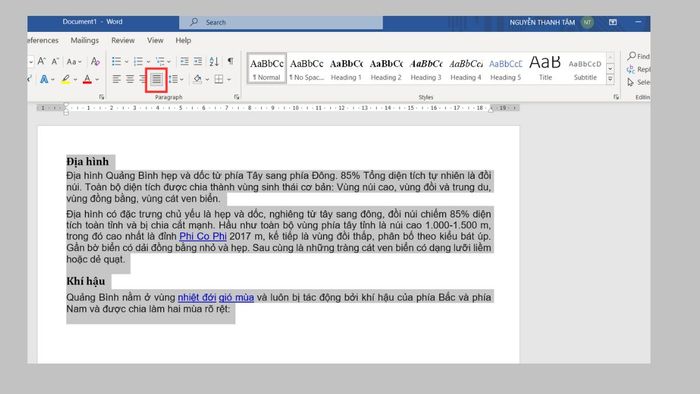Apply the red font color
The height and width of the screenshot is (394, 700).
(88, 79)
